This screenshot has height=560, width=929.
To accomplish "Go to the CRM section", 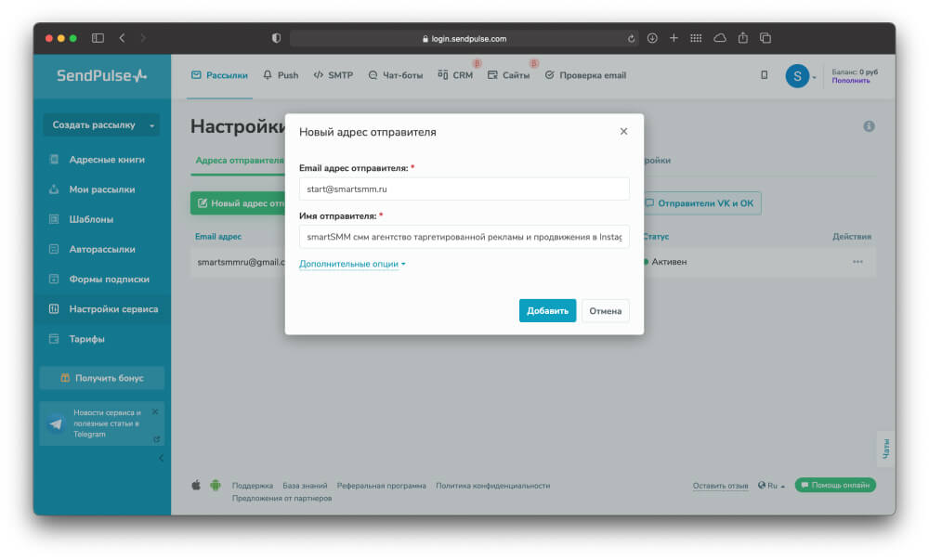I will point(455,75).
